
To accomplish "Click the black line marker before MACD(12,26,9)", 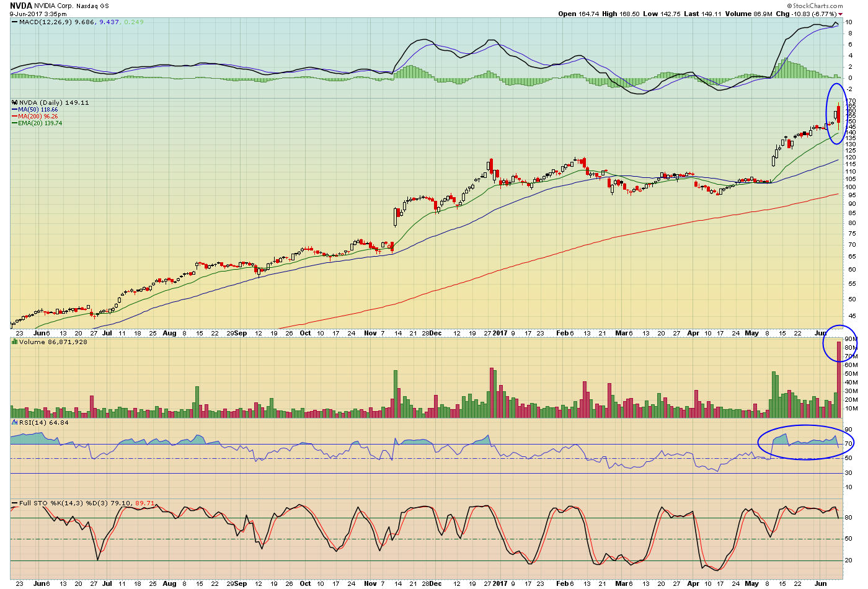I will 15,22.
